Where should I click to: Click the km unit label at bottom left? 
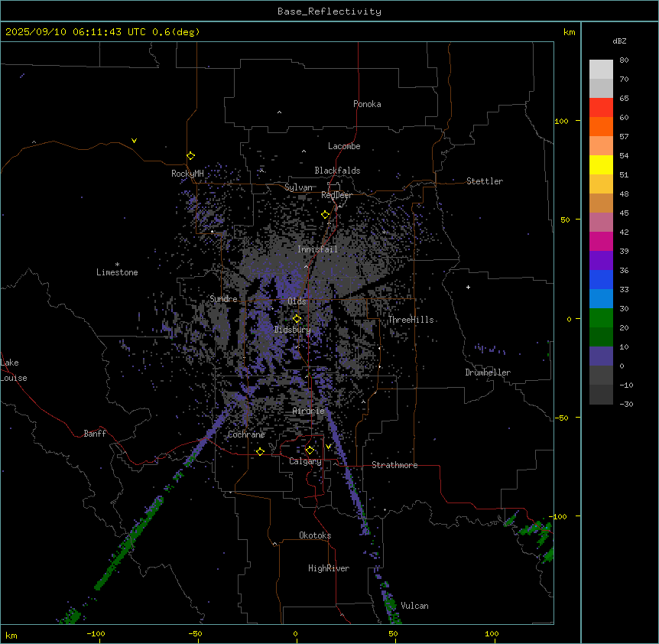(11, 636)
